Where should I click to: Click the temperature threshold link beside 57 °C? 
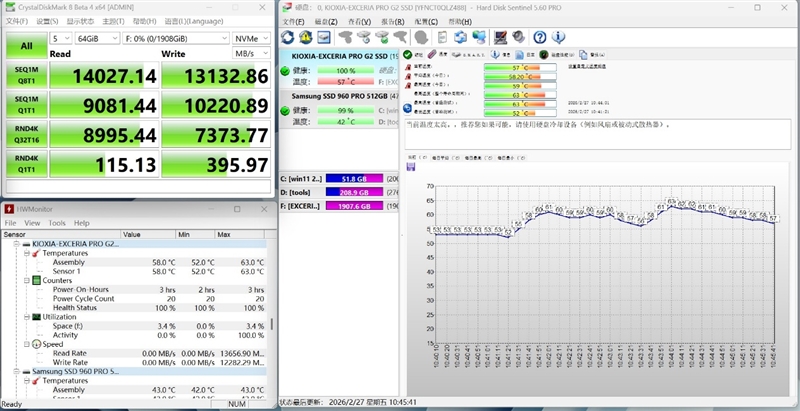point(587,66)
